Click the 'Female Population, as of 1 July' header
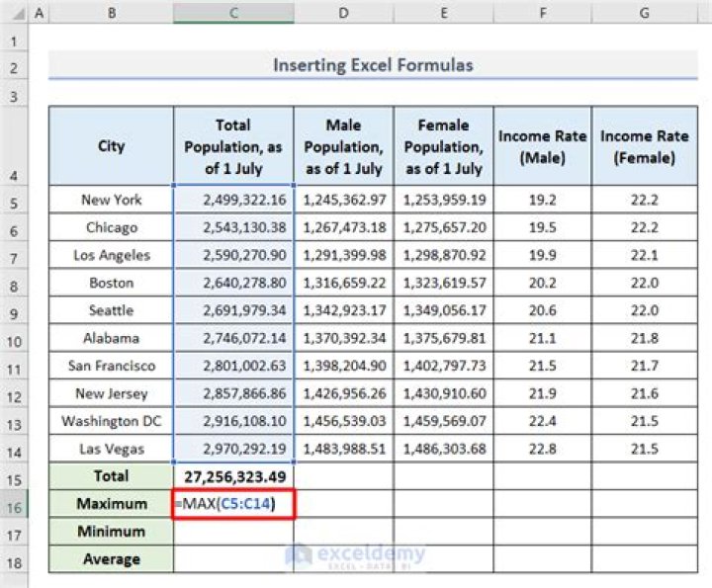This screenshot has height=588, width=712. pyautogui.click(x=444, y=146)
